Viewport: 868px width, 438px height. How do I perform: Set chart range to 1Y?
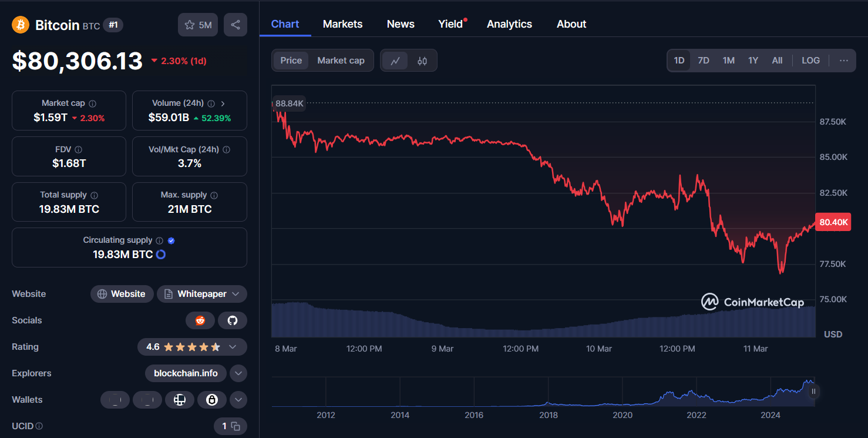[753, 61]
